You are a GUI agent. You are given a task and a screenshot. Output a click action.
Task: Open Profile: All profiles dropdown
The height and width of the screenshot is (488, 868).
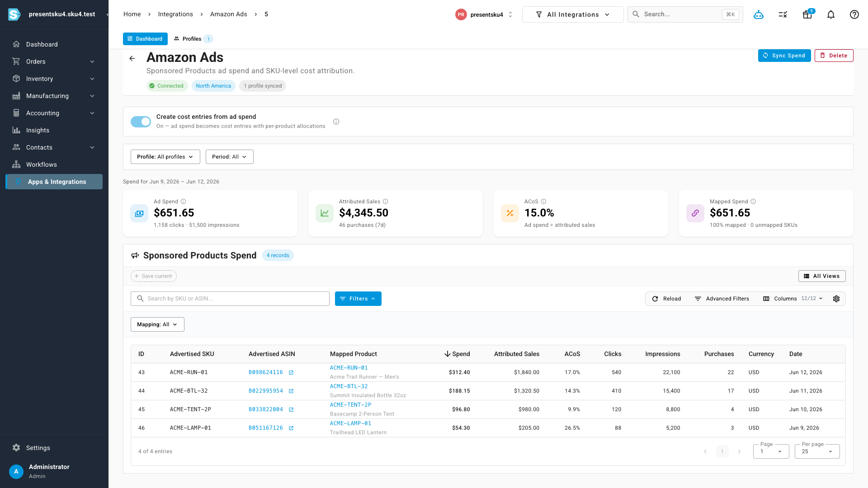pos(165,157)
